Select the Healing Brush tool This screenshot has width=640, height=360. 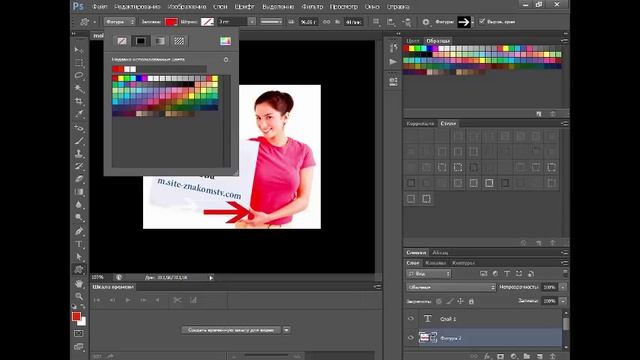click(79, 128)
